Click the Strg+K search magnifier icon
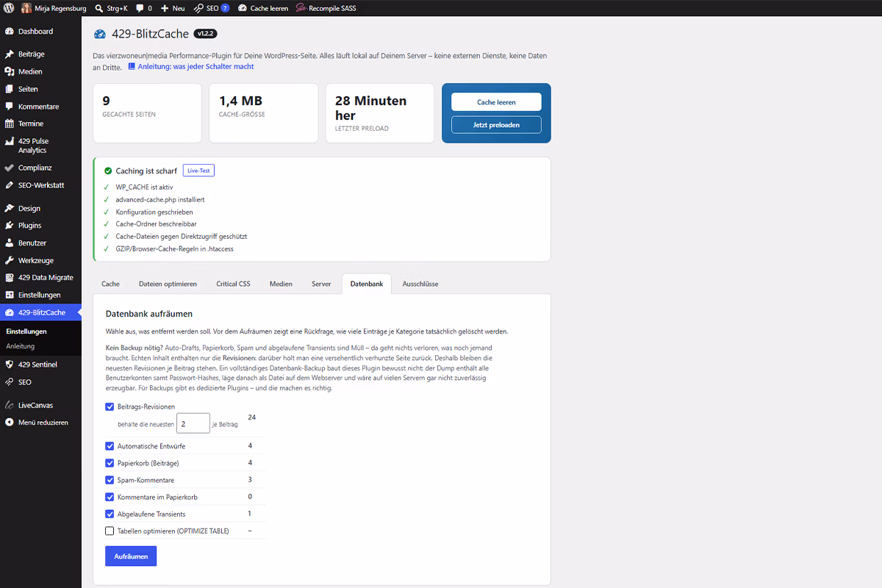Screen dimensions: 882x588 coord(99,8)
